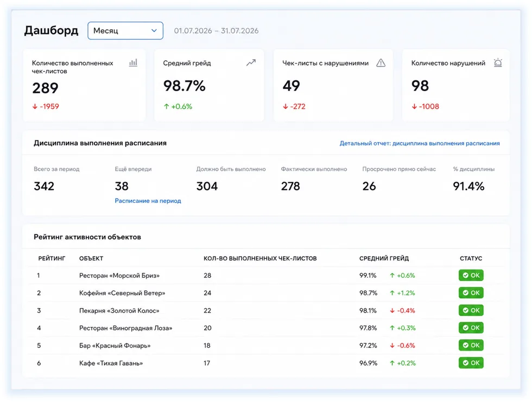Click the OK status badge for Пекарня «Золотой Колос»

point(471,310)
